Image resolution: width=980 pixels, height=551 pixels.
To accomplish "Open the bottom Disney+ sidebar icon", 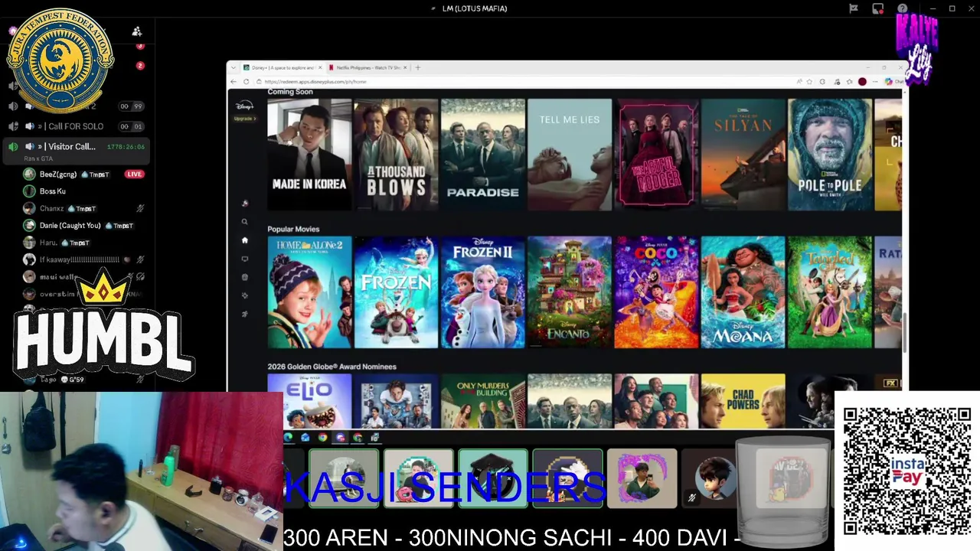I will 244,314.
